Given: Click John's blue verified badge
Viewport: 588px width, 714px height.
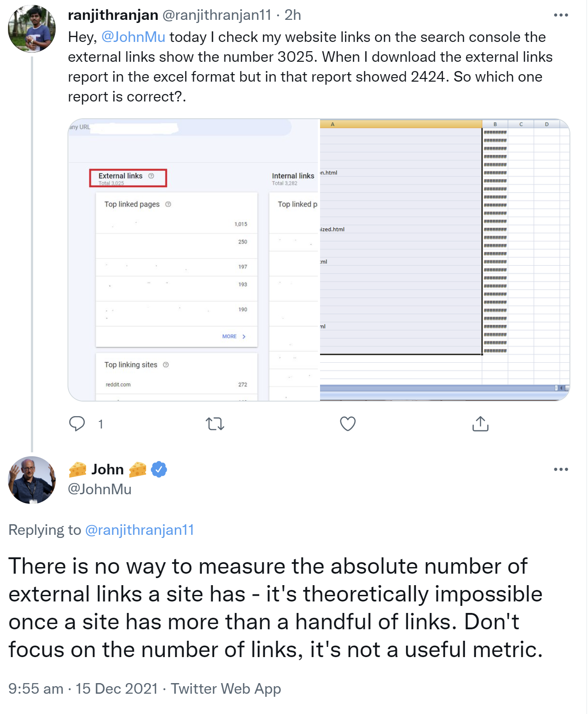Looking at the screenshot, I should click(159, 470).
